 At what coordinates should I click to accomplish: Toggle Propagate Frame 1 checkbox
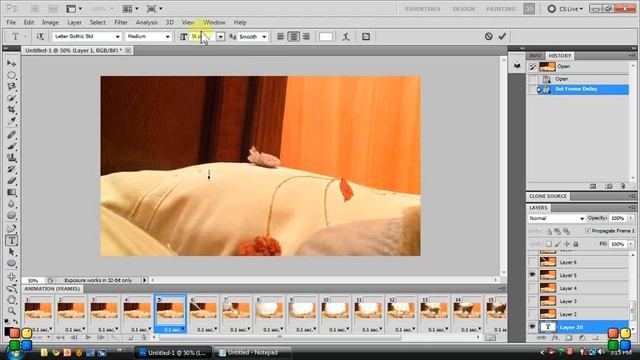(588, 231)
